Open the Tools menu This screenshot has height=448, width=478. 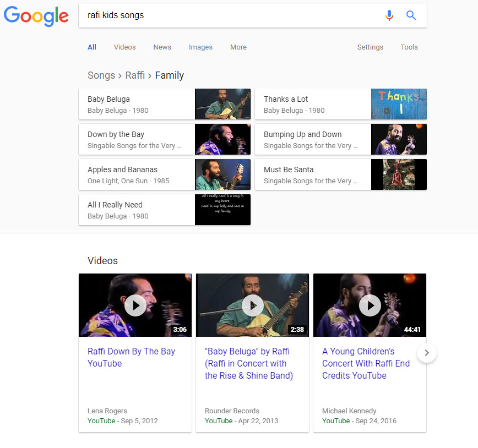[x=409, y=47]
